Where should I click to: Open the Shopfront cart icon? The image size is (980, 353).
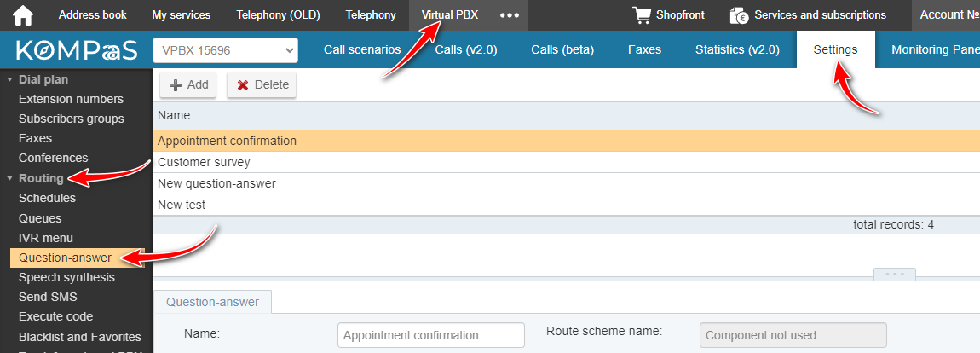coord(641,15)
